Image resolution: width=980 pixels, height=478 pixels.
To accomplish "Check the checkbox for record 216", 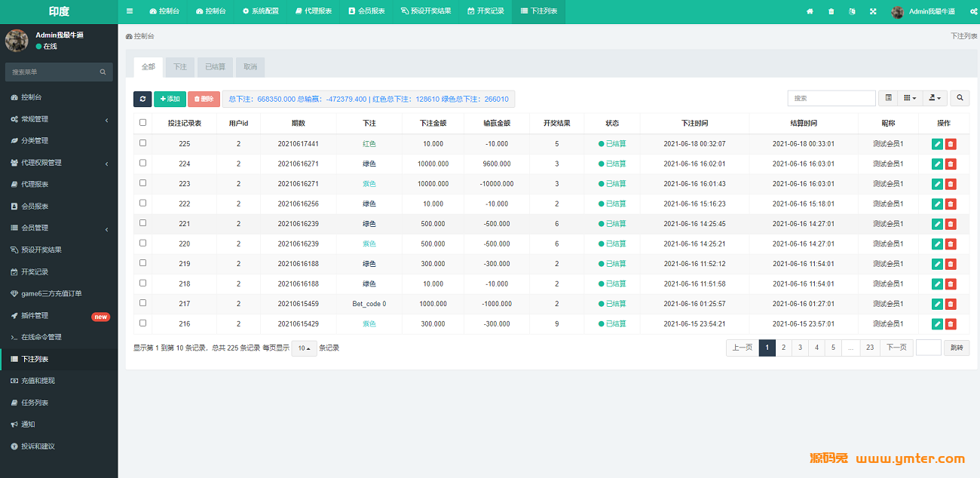I will click(143, 323).
